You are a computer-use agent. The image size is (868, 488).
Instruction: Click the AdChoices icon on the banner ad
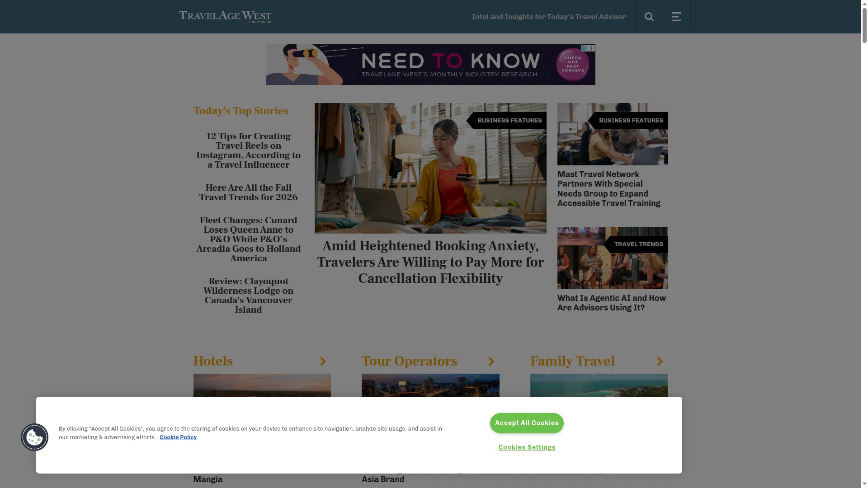click(x=584, y=48)
